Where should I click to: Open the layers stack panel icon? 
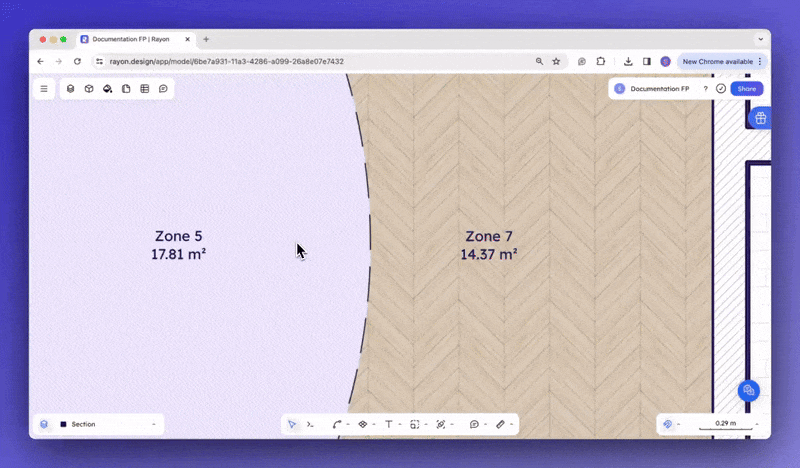pos(70,89)
